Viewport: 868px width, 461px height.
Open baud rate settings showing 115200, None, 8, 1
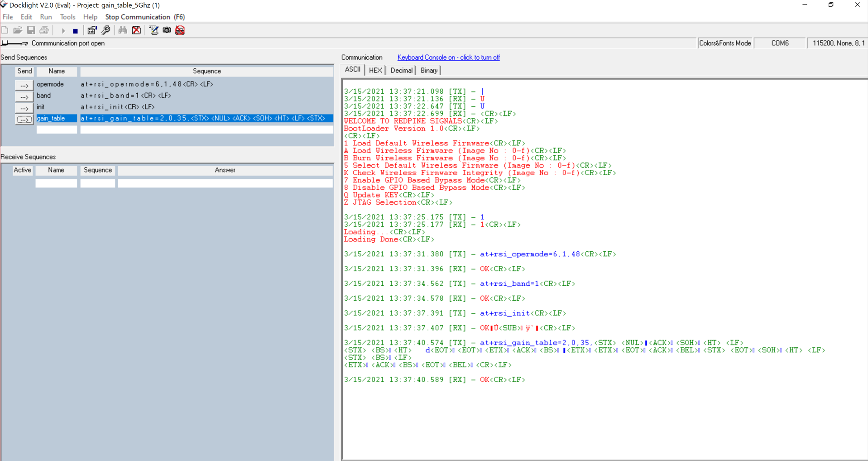pyautogui.click(x=837, y=43)
